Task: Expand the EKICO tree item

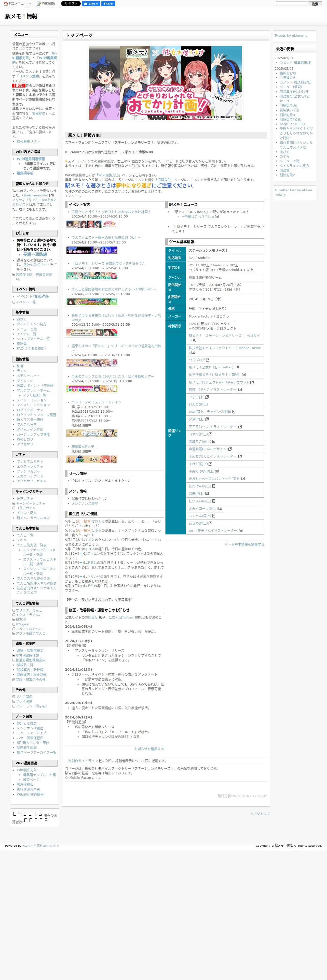Action: point(14,619)
